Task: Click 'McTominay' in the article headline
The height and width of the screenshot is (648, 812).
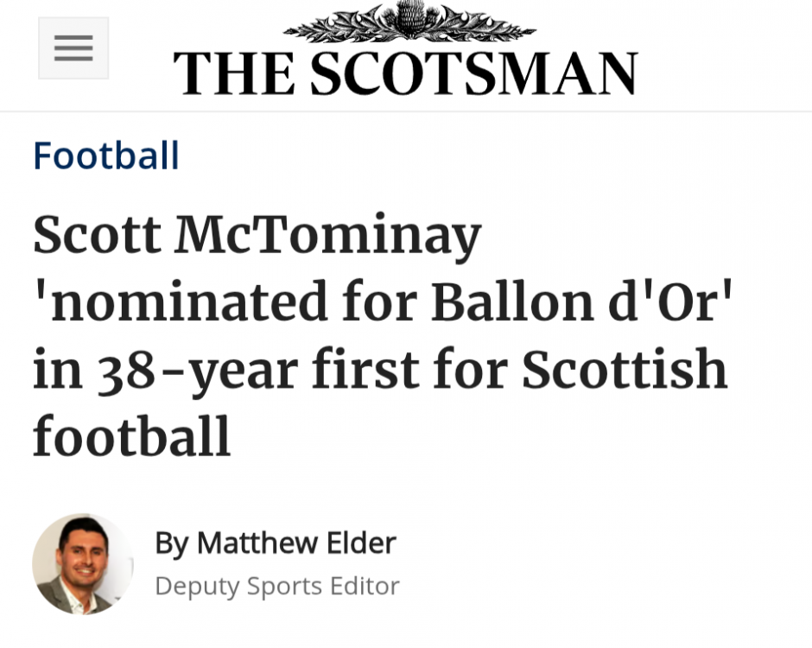Action: coord(330,236)
